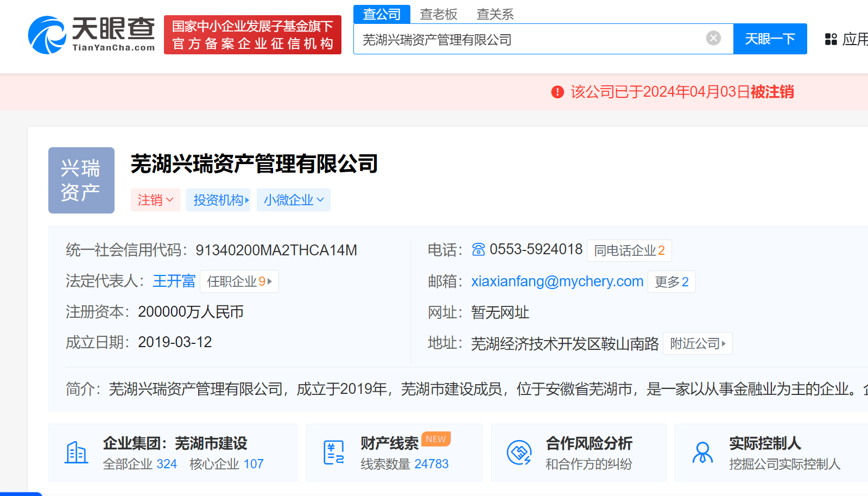Click the telephone icon beside the phone number
The image size is (868, 496).
[x=478, y=249]
